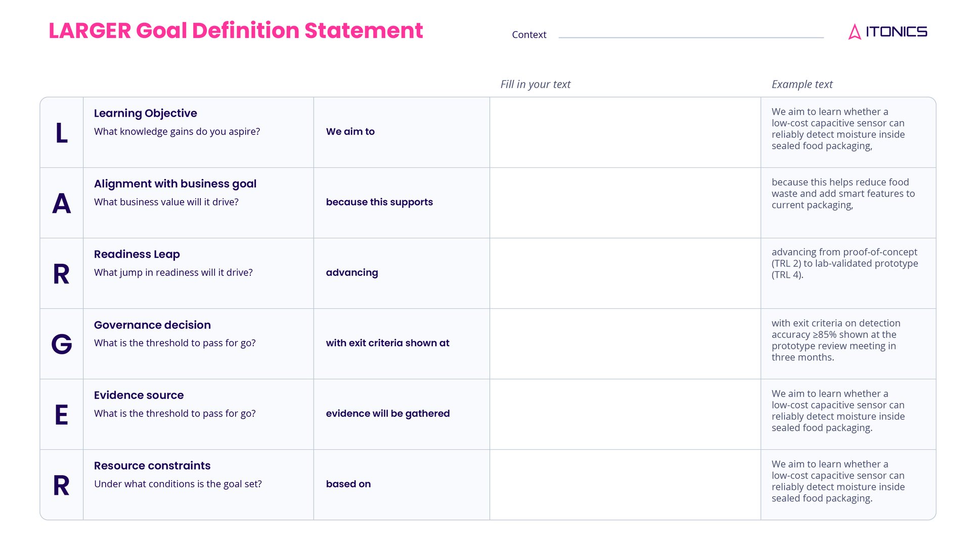Click the Context blank line field

tap(691, 34)
